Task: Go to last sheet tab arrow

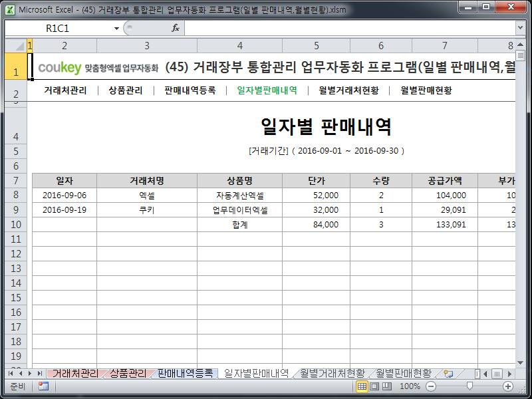Action: click(x=40, y=374)
